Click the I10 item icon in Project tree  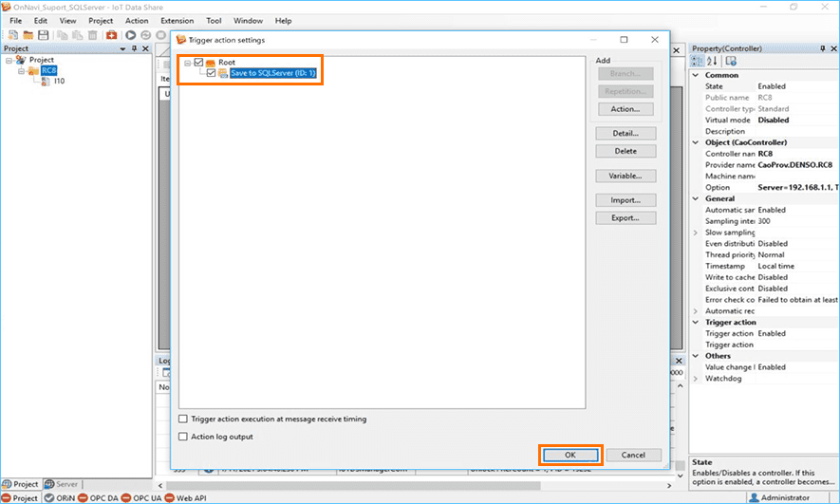click(x=46, y=82)
